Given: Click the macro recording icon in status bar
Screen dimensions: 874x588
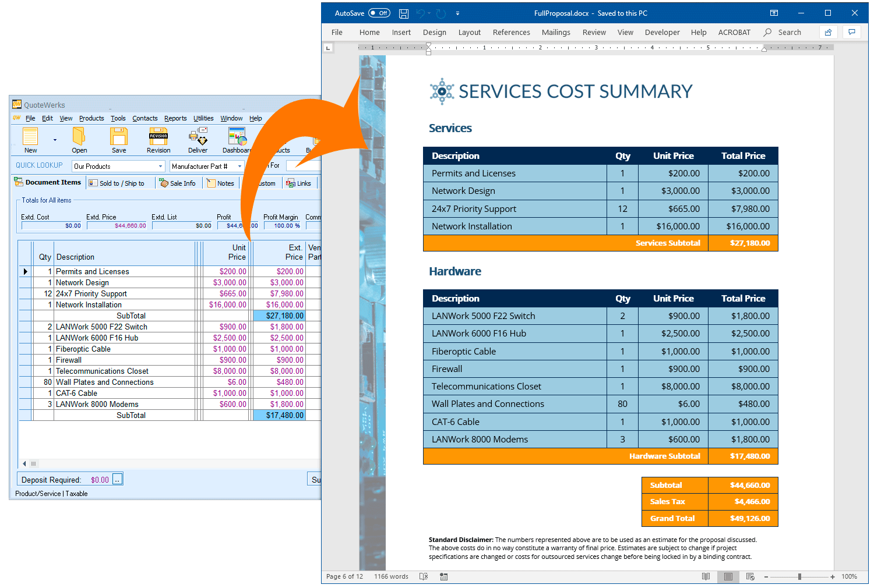Looking at the screenshot, I should (444, 576).
